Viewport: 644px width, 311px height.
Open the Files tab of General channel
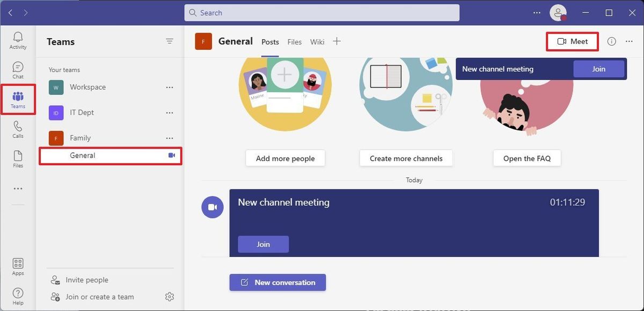[294, 41]
